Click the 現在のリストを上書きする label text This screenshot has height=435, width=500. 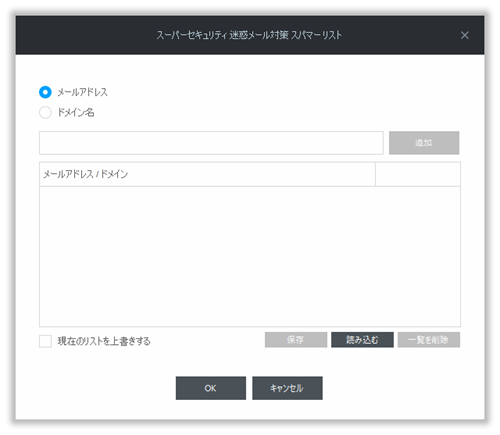click(104, 341)
